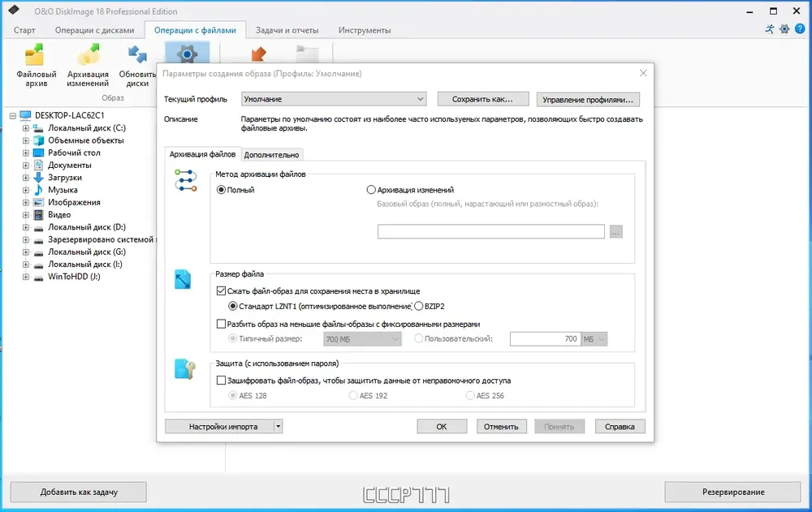Click Управление профилями... button
Image resolution: width=812 pixels, height=512 pixels.
click(x=588, y=99)
